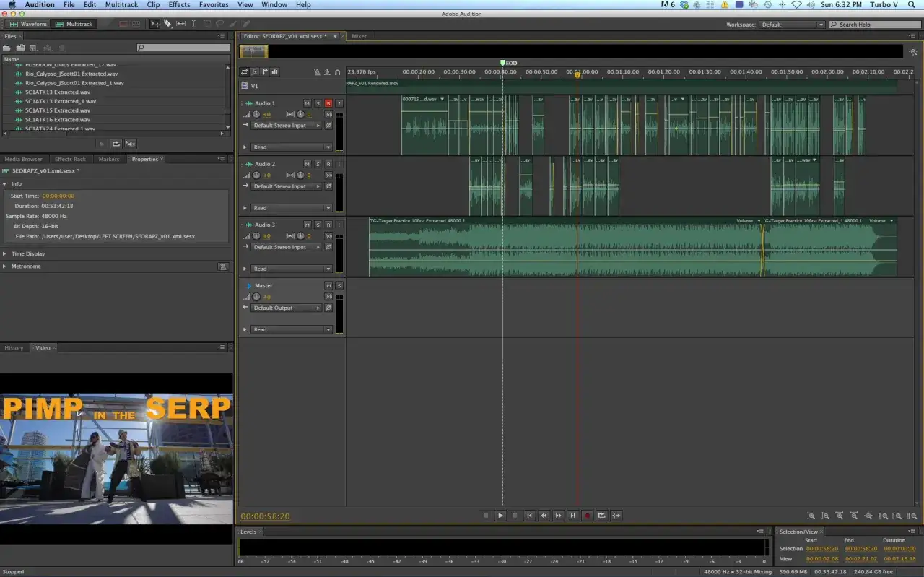Click the current time display 00:00:58:20
Screen dimensions: 924x577
265,516
